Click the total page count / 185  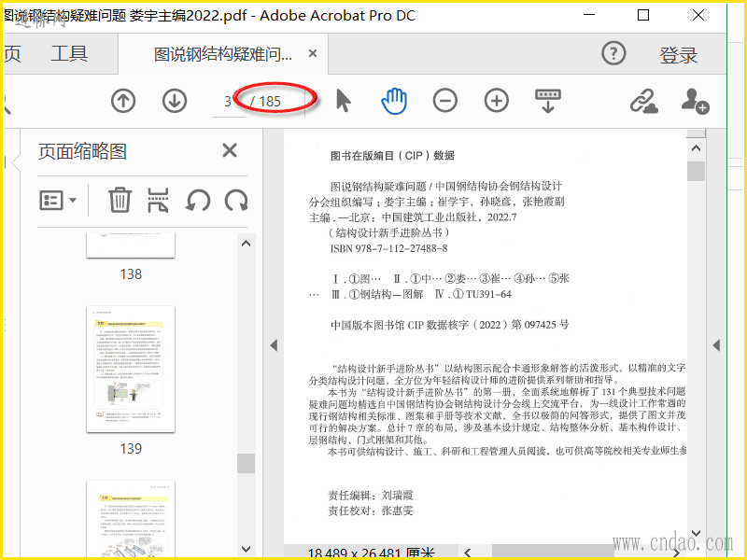[x=266, y=102]
